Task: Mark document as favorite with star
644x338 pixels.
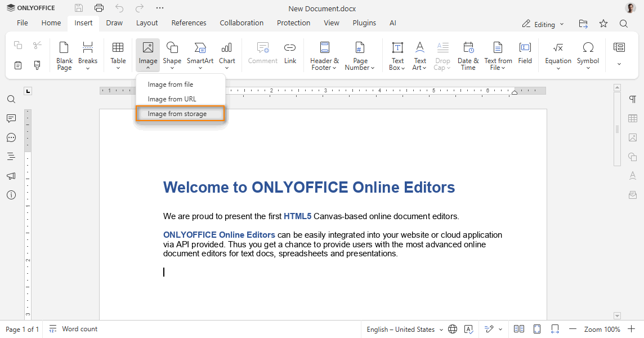Action: point(603,24)
